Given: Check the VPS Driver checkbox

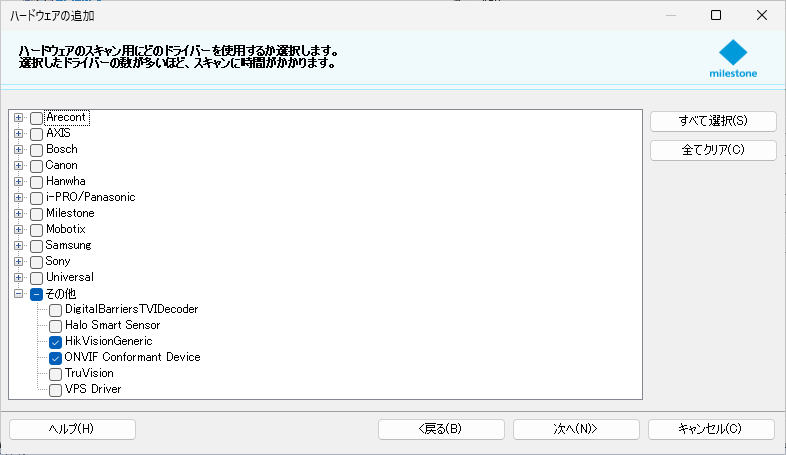Looking at the screenshot, I should [x=55, y=390].
